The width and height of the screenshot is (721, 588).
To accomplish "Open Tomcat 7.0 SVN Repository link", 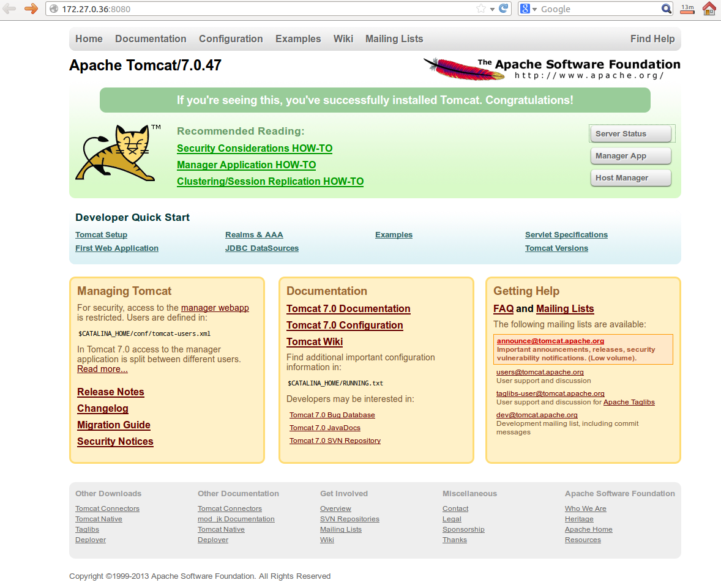I will pyautogui.click(x=335, y=441).
